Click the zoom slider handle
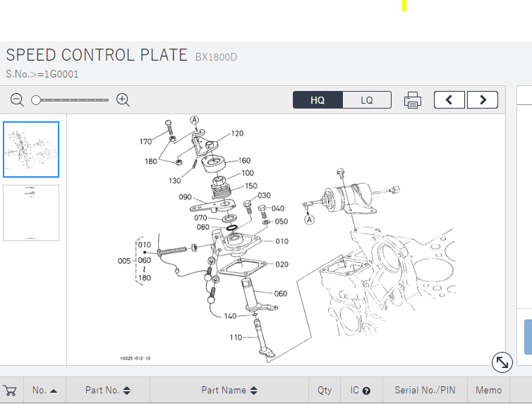The height and width of the screenshot is (404, 532). (36, 100)
